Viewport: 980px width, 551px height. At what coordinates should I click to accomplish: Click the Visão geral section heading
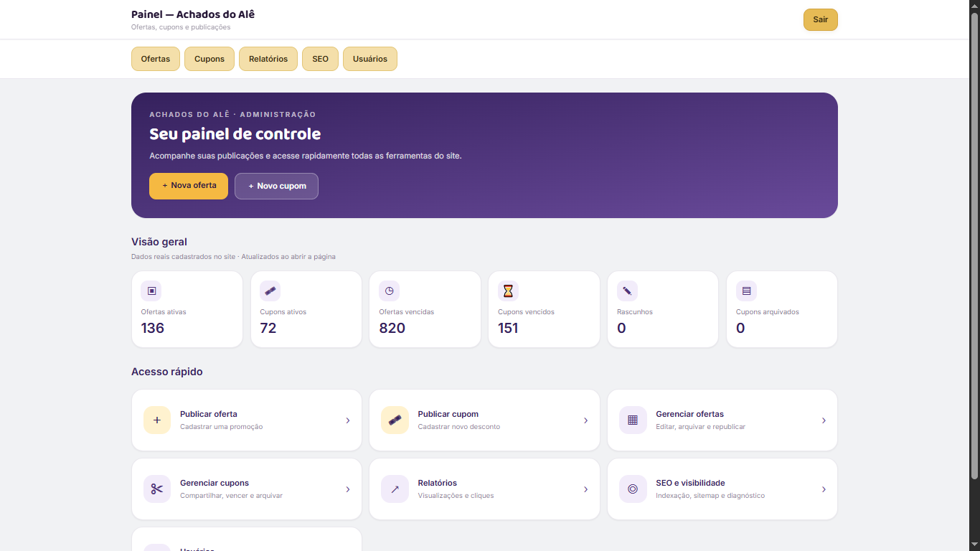click(159, 242)
